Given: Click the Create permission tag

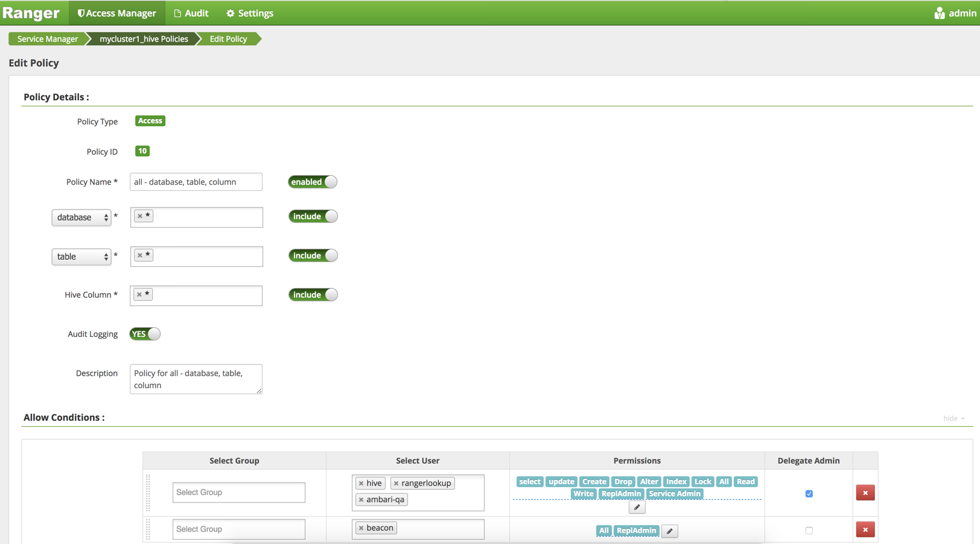Looking at the screenshot, I should [594, 481].
